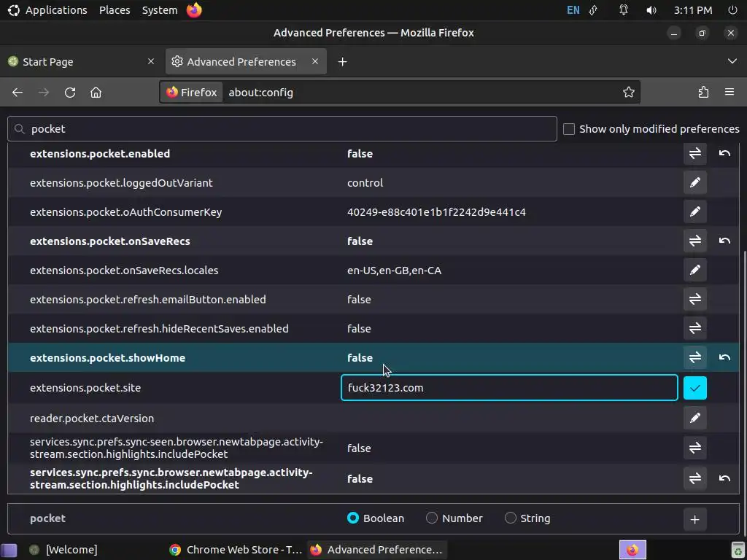
Task: Switch to Chrome Web Store taskbar item
Action: pos(236,550)
